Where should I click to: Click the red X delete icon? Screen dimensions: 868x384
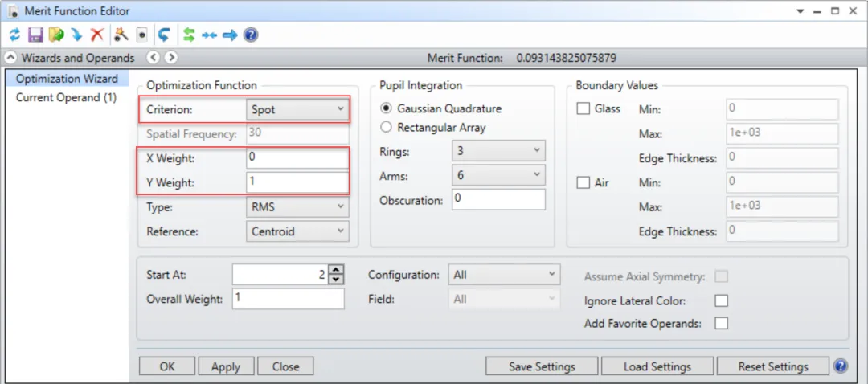(x=96, y=35)
